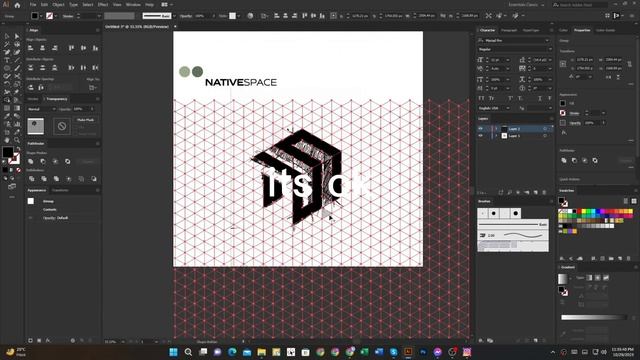
Task: Delete selection with Layers panel trash icon
Action: 544,192
